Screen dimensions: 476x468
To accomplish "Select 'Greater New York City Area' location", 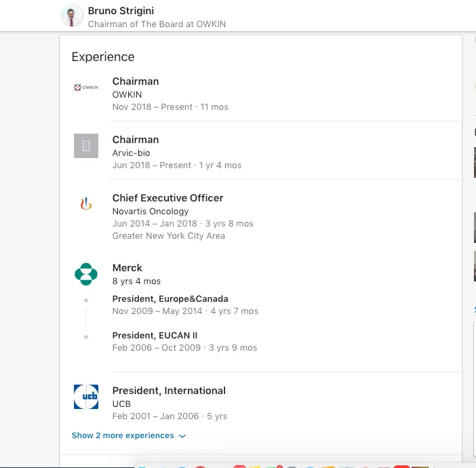I will point(169,236).
